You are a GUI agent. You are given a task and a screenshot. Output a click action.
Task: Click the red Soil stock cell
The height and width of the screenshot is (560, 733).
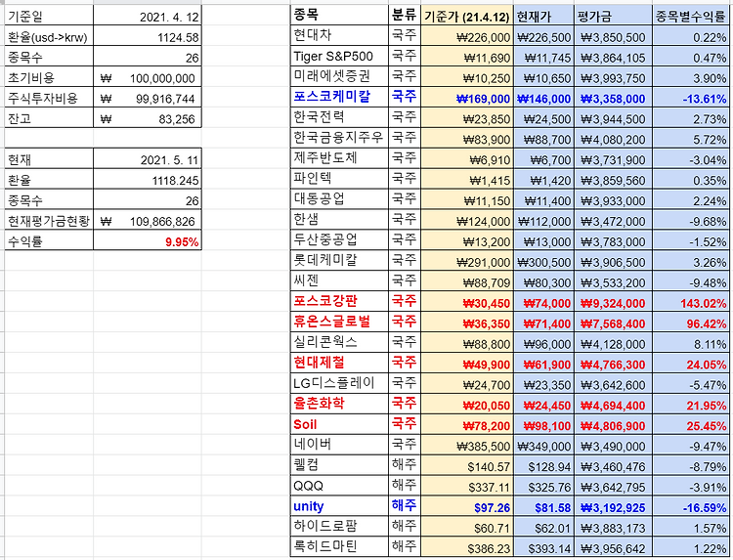click(339, 424)
